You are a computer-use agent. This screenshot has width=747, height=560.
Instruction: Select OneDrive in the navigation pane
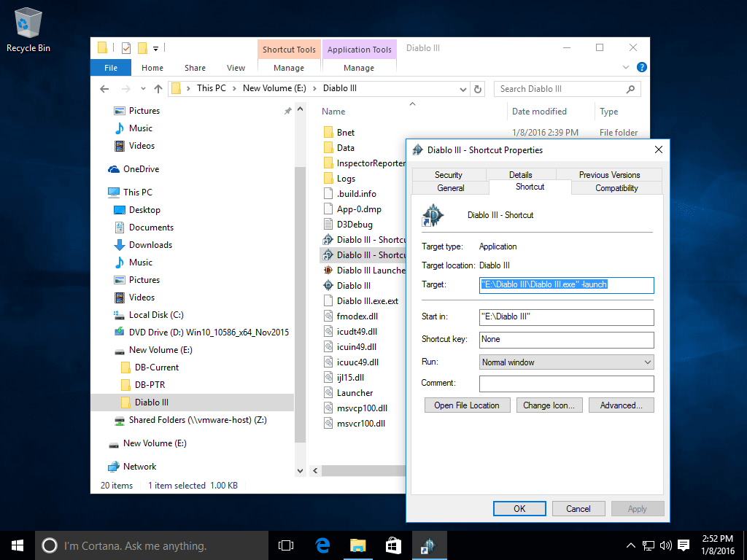coord(141,169)
